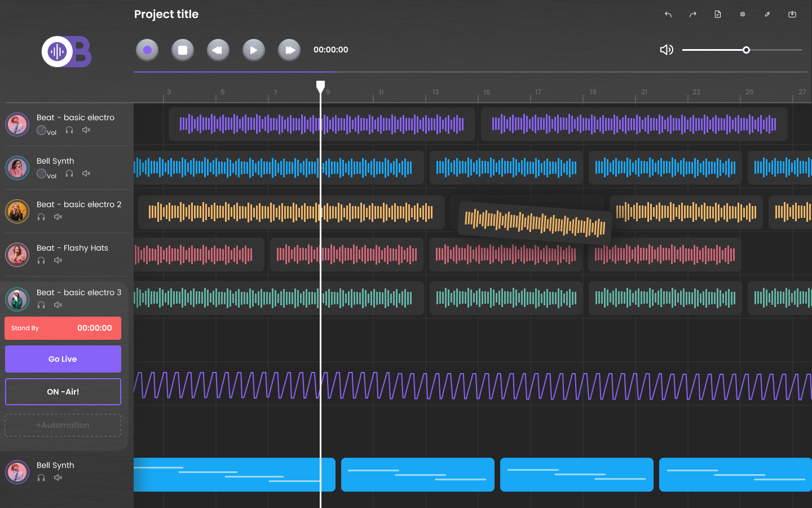812x508 pixels.
Task: Click the tilted orange audio clip
Action: (535, 222)
